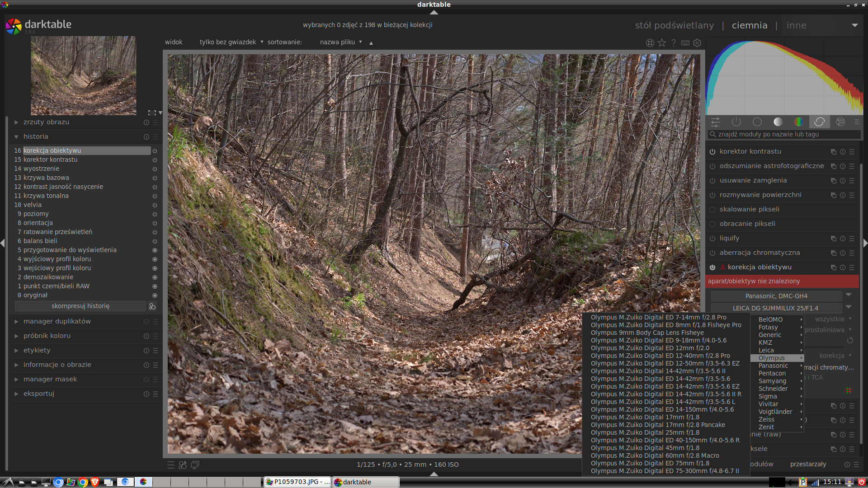This screenshot has width=868, height=488.
Task: Click the skompresuj historię button
Action: tap(80, 306)
